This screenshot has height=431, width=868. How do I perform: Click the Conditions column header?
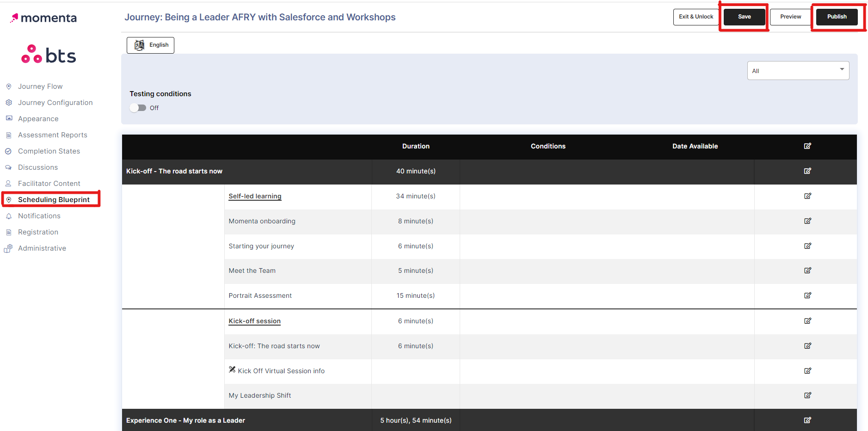pyautogui.click(x=548, y=146)
